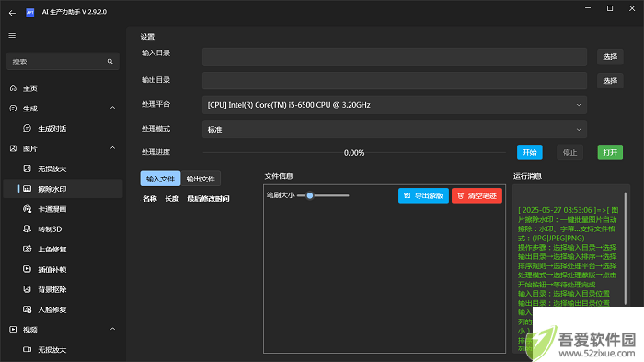Choose input directory with 选择 button
The image size is (644, 362).
pos(610,57)
